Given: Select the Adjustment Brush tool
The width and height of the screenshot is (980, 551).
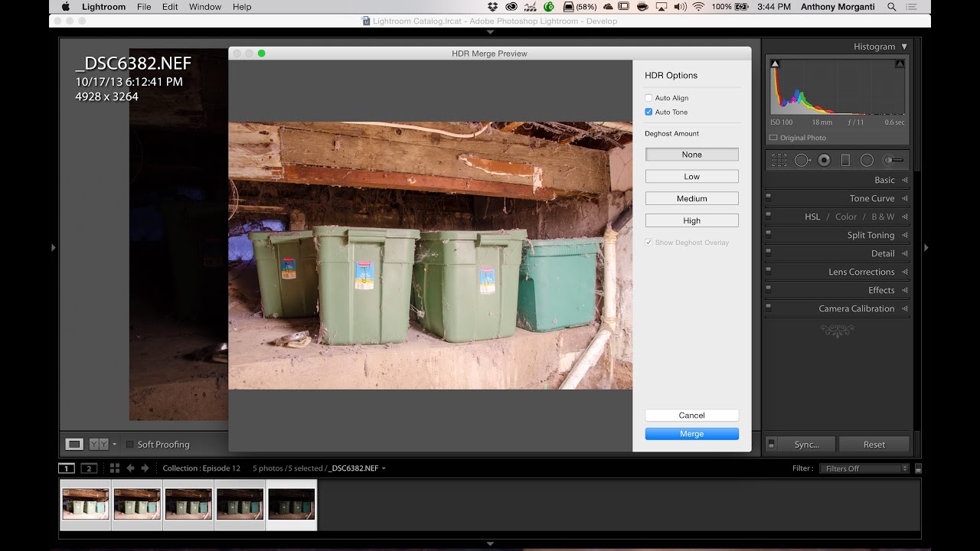Looking at the screenshot, I should click(x=893, y=160).
